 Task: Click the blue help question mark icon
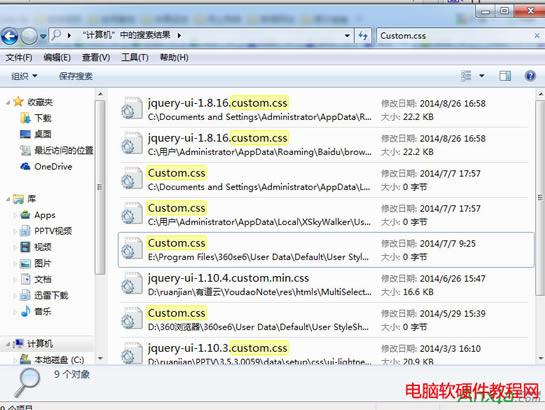pyautogui.click(x=530, y=76)
